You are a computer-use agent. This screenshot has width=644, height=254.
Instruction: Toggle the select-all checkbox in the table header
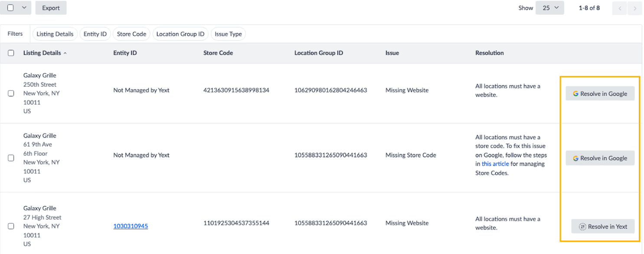(11, 53)
